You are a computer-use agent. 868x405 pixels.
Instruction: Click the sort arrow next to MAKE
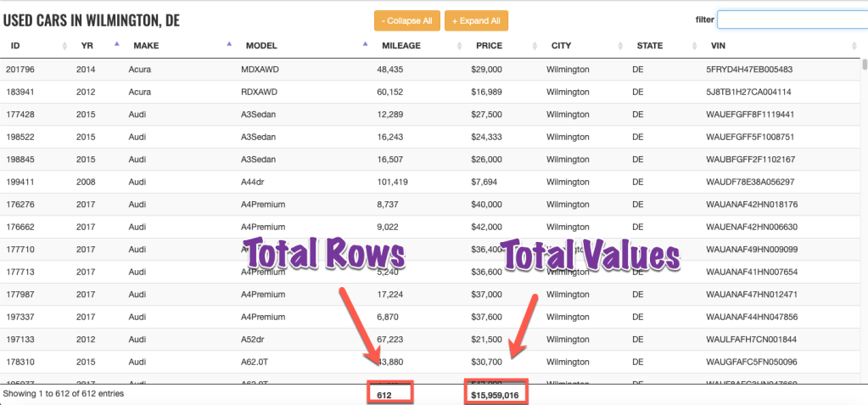(x=229, y=43)
